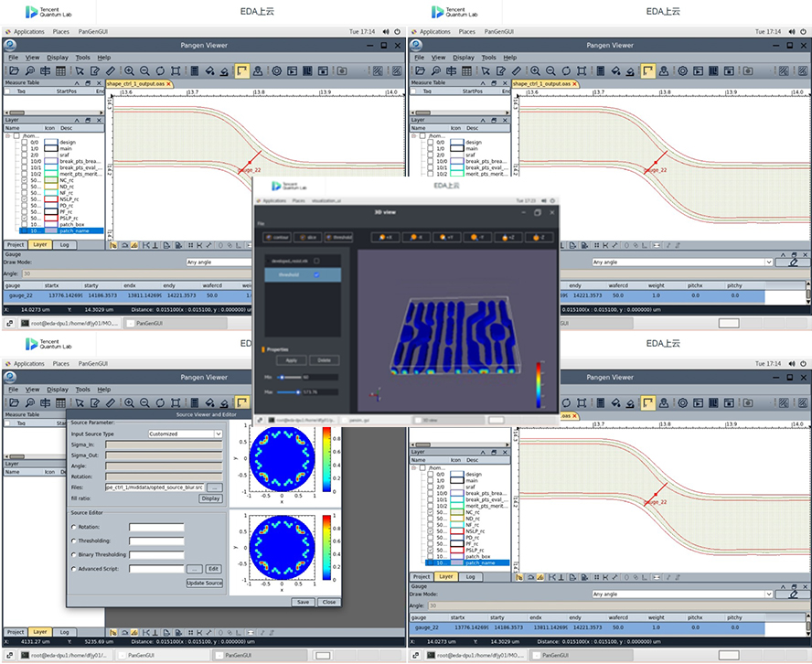Toggle the threshold checkbox in 3D view list

point(316,274)
